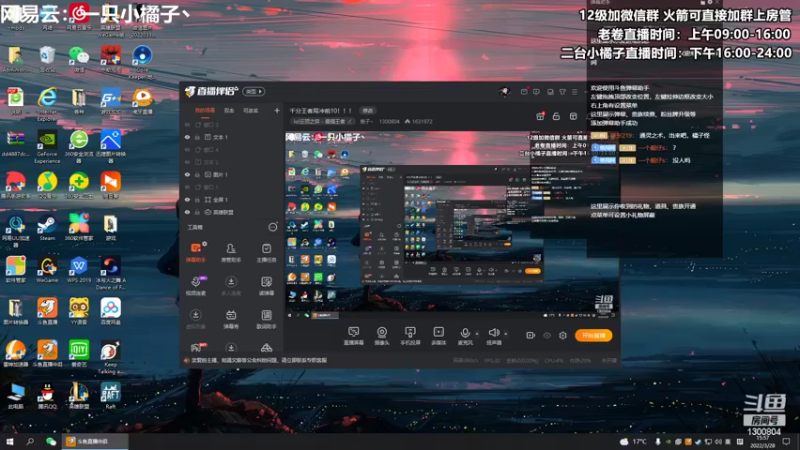
Task: Edit the stream category pencil icon
Action: [350, 121]
